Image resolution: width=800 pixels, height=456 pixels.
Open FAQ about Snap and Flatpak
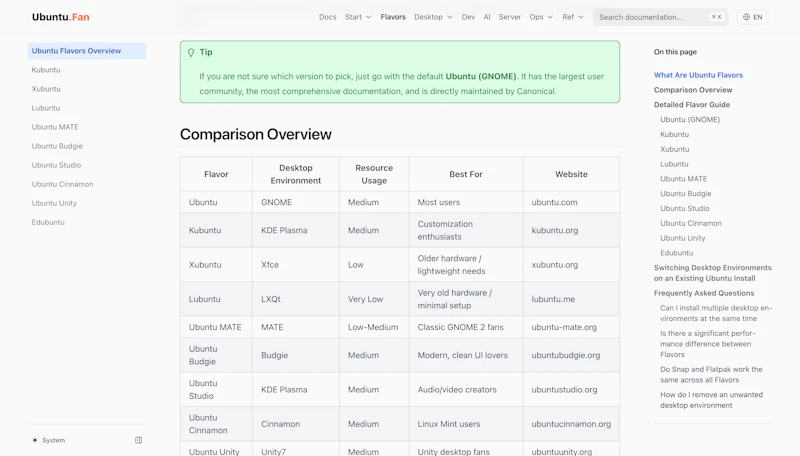(711, 374)
